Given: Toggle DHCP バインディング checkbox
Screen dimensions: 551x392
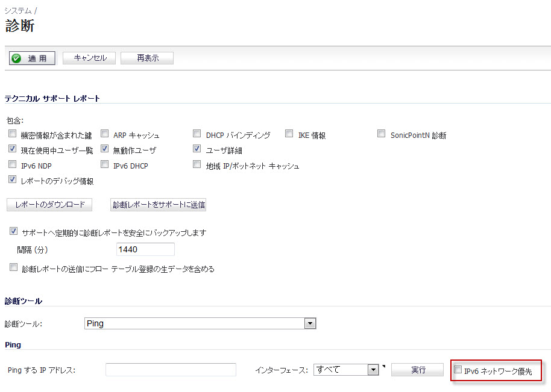Looking at the screenshot, I should (197, 134).
